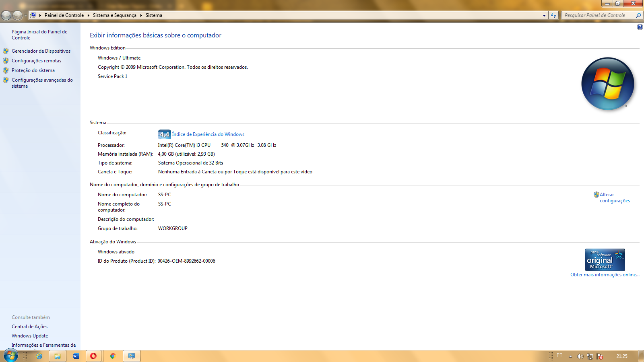Expand arrow after Painel de Controle
Image resolution: width=644 pixels, height=362 pixels.
(88, 15)
